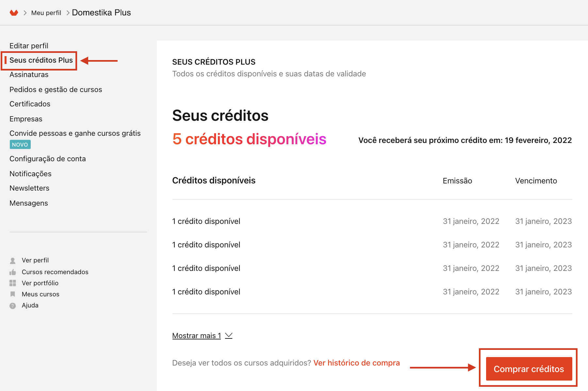This screenshot has height=391, width=588.
Task: Click the chevron before Meu perfil breadcrumb
Action: pyautogui.click(x=25, y=13)
